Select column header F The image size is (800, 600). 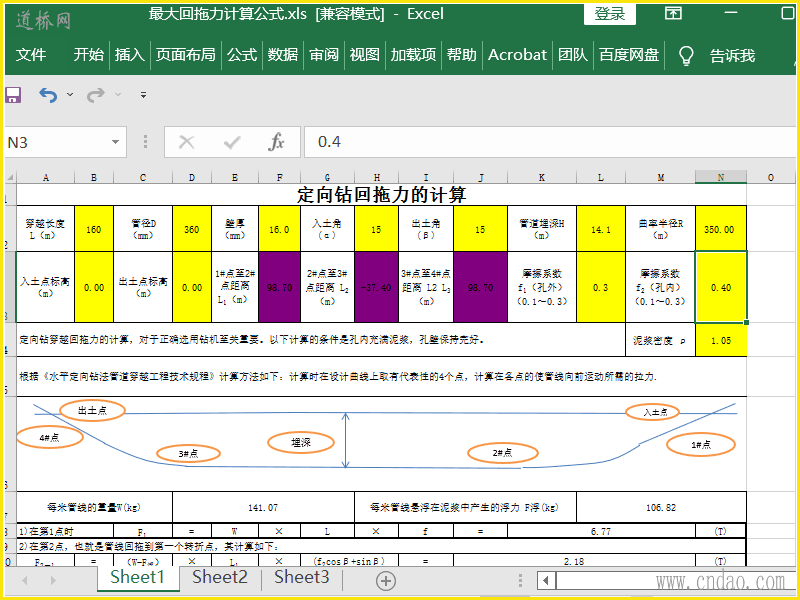[279, 178]
